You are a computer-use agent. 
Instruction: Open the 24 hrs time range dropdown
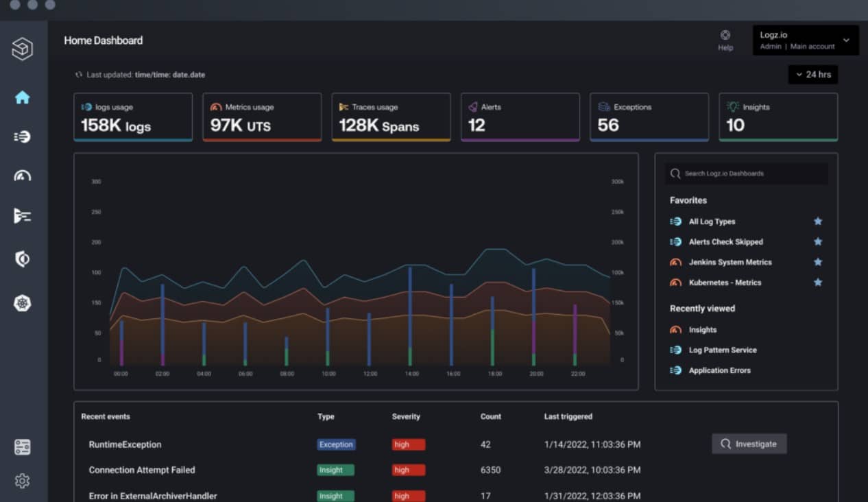pyautogui.click(x=813, y=74)
